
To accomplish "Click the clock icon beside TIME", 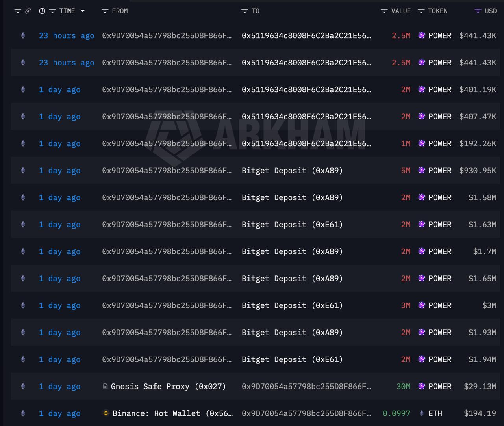I will (x=42, y=11).
